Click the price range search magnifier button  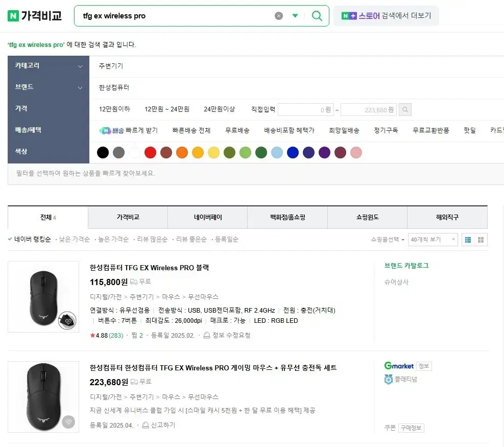point(405,110)
